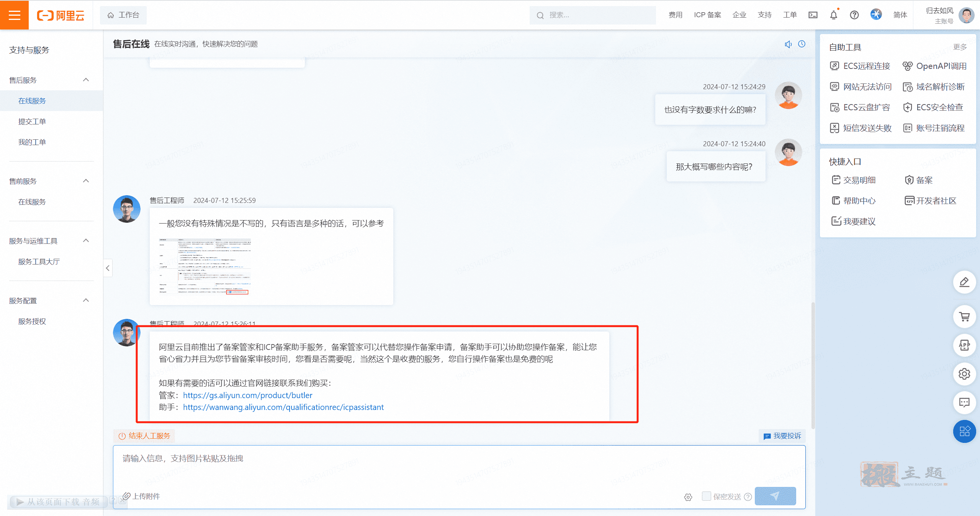Open the Cloud Shell terminal icon
This screenshot has height=516, width=980.
(813, 15)
